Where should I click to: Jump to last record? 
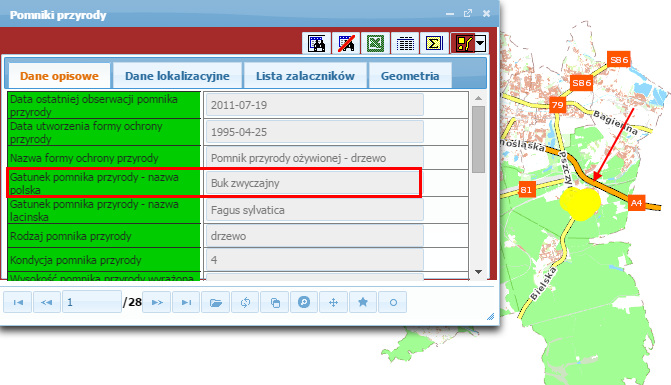186,302
